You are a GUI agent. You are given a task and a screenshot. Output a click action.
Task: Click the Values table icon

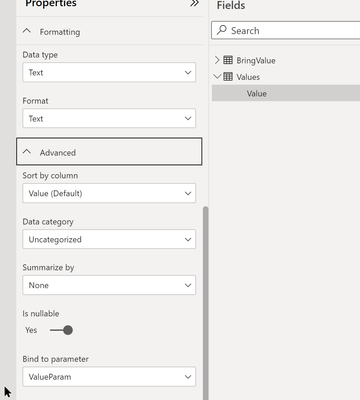click(x=228, y=77)
